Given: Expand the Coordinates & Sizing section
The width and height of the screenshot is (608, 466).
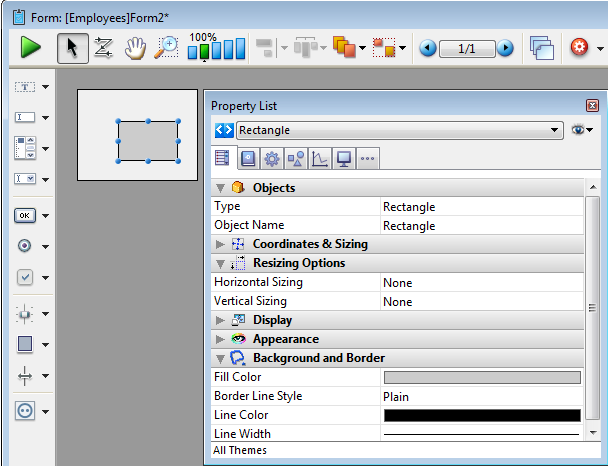Looking at the screenshot, I should coord(221,244).
